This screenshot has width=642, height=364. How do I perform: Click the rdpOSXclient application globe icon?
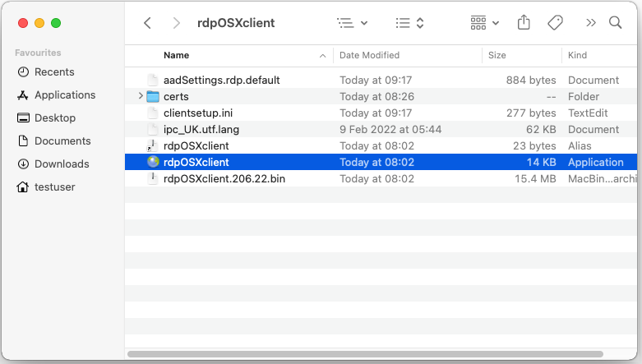[153, 163]
